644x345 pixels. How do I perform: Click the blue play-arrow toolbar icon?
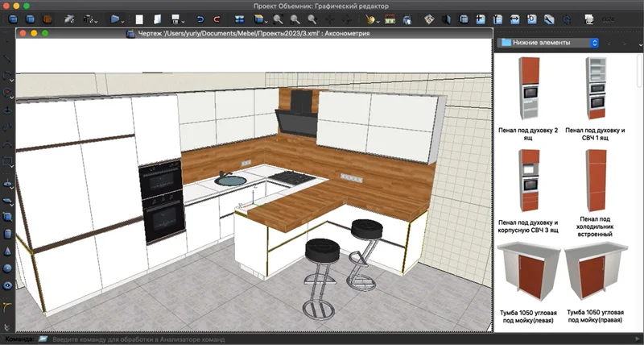coord(115,18)
